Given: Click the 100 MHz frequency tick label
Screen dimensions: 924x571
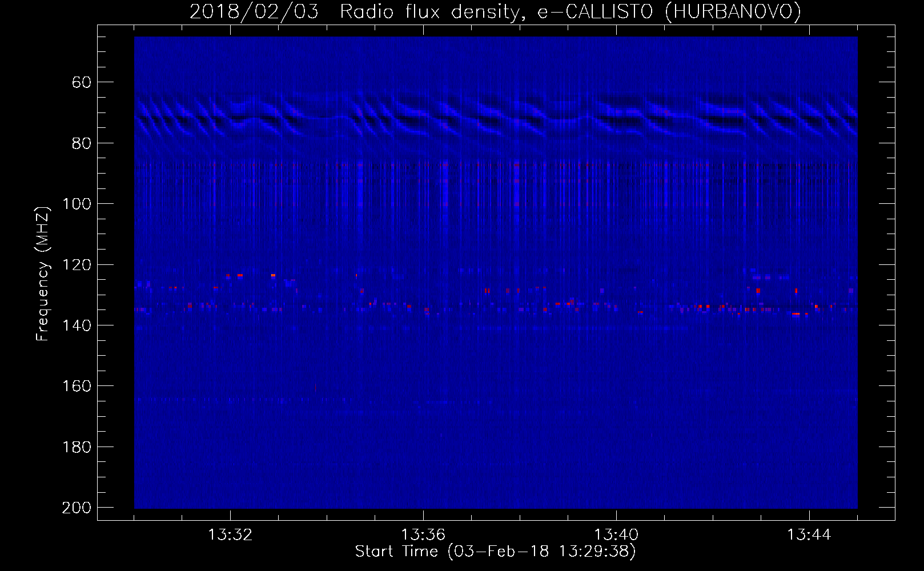Looking at the screenshot, I should [77, 204].
